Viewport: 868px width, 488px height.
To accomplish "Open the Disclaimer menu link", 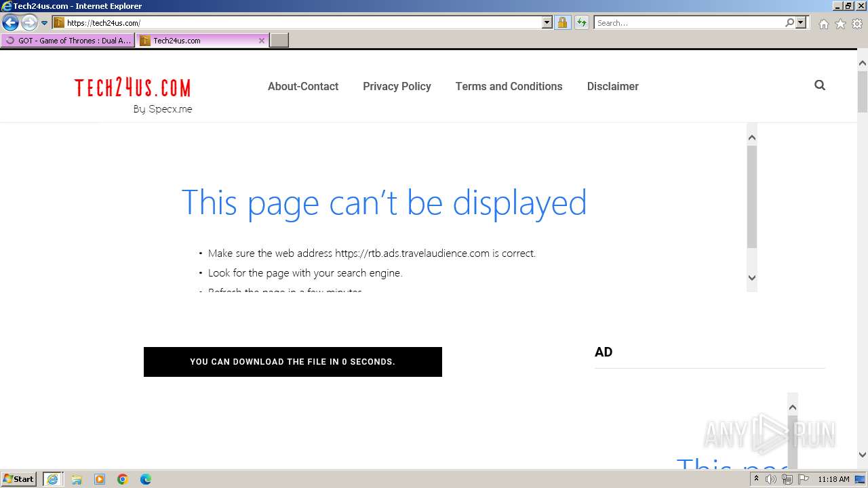I will [x=613, y=86].
